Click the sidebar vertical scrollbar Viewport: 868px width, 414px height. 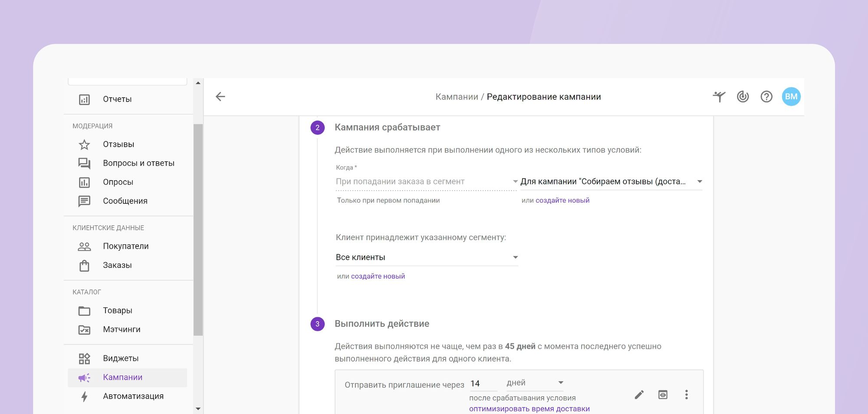coord(198,230)
